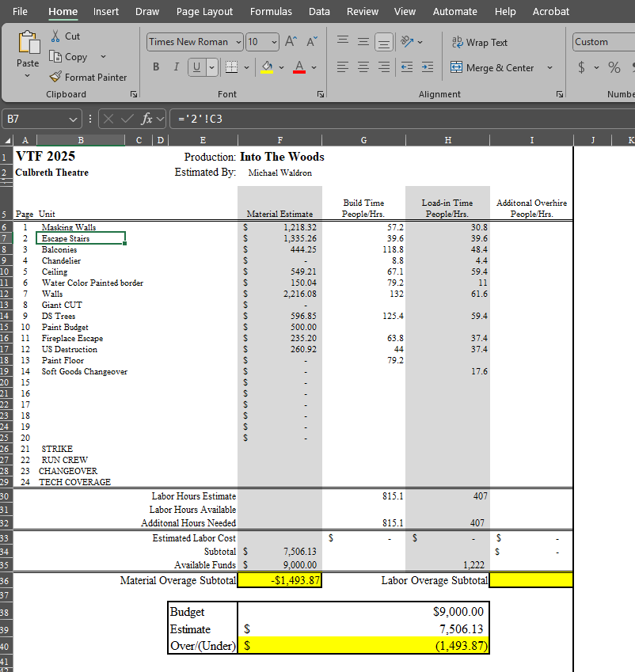Click the formula bar showing ='2'!C3
This screenshot has height=672, width=635.
tap(402, 119)
